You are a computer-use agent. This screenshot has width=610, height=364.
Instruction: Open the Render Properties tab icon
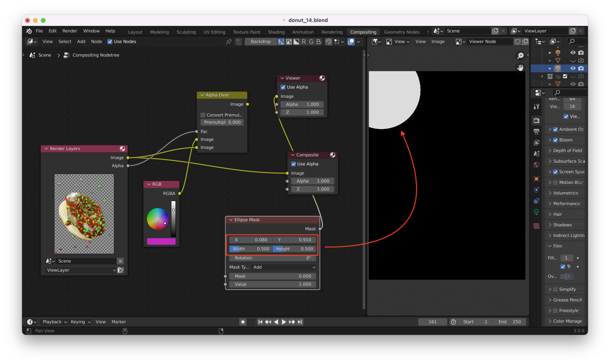coord(537,120)
